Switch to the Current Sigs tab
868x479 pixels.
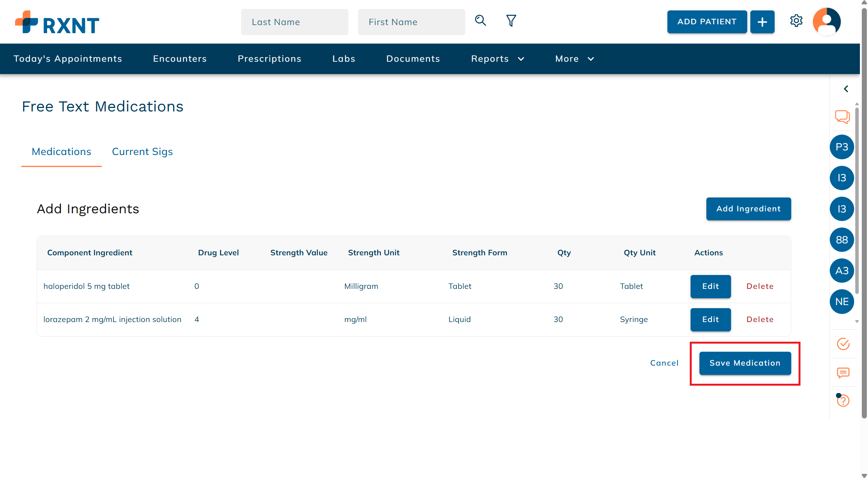[142, 152]
